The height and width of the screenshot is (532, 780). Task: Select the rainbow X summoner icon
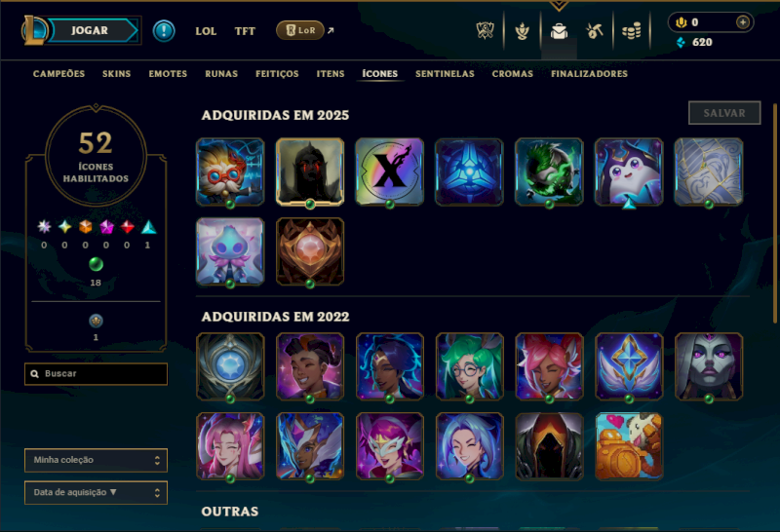[x=389, y=171]
